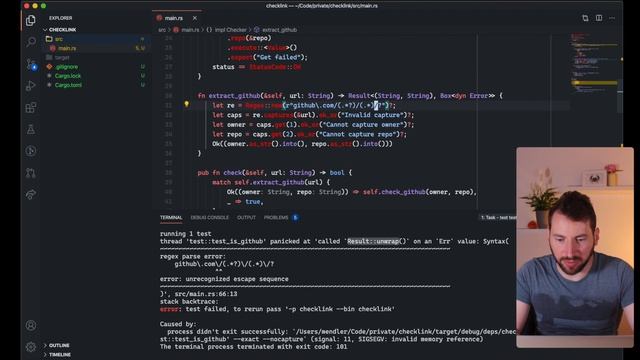640x360 pixels.
Task: Open Source Control view in activity bar
Action: 31,64
